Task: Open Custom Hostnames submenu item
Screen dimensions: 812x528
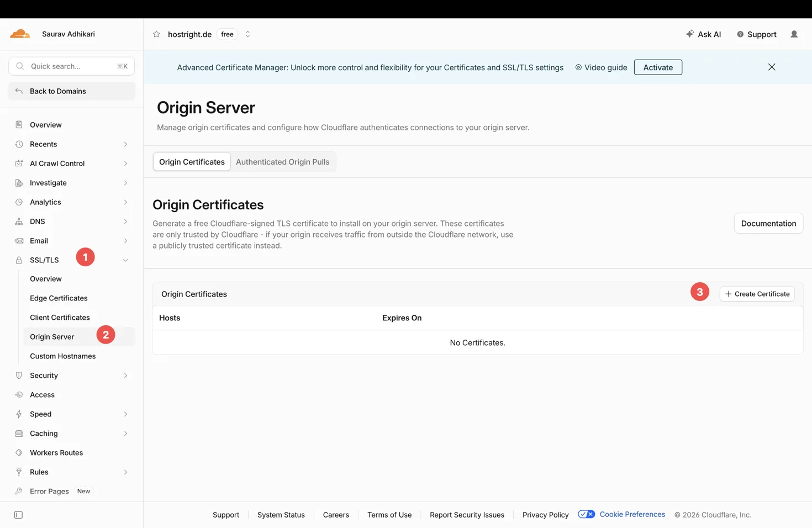Action: [x=62, y=356]
